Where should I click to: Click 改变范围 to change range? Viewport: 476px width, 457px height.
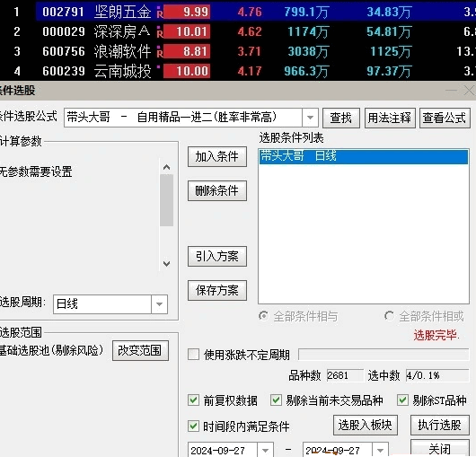tap(140, 350)
